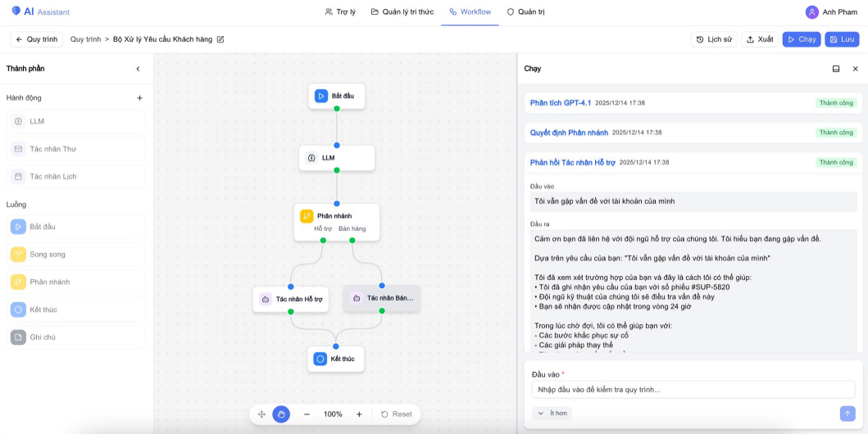Viewport: 868px width, 434px height.
Task: Click the Bắt đầu node on canvas
Action: (337, 96)
